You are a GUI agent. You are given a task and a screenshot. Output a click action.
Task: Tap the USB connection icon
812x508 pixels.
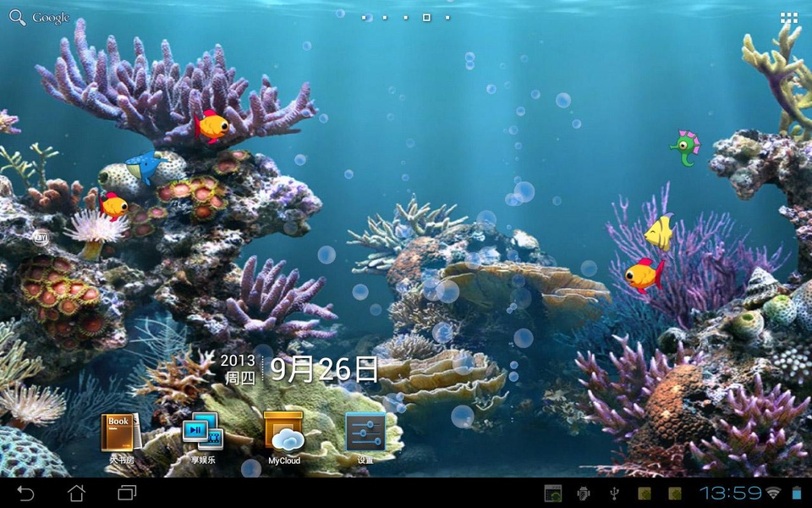(x=614, y=494)
